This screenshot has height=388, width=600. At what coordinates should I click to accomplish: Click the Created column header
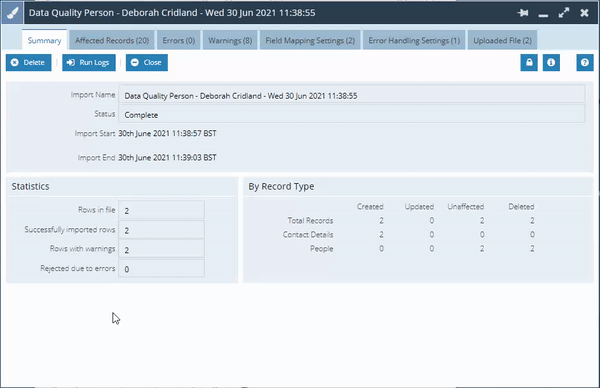tap(370, 207)
